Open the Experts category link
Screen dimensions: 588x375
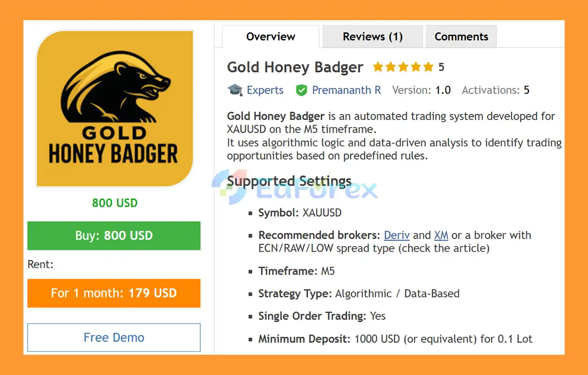tap(265, 90)
